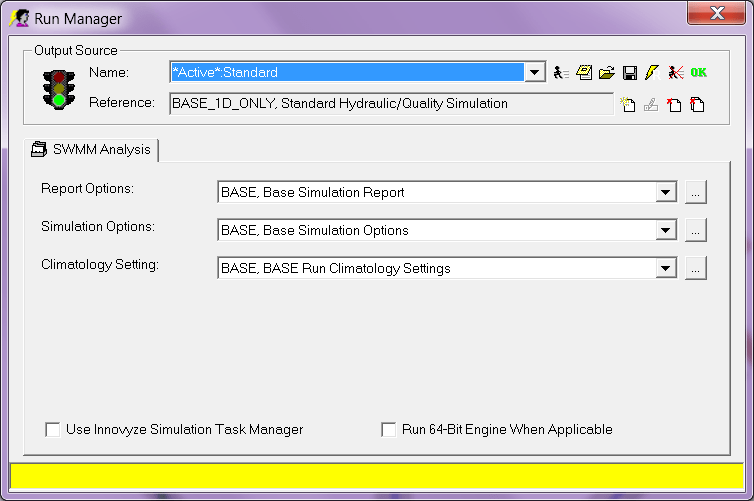Click the traffic light status icon
The image size is (754, 501).
coord(59,89)
